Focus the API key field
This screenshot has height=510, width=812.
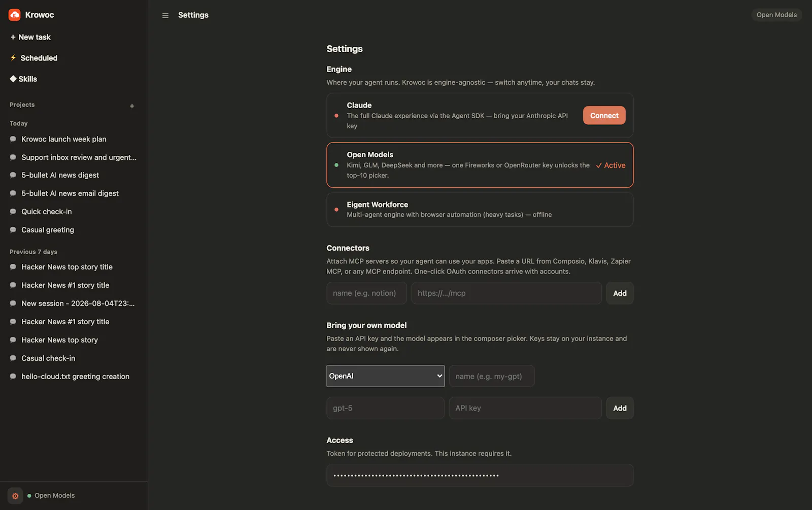tap(525, 408)
